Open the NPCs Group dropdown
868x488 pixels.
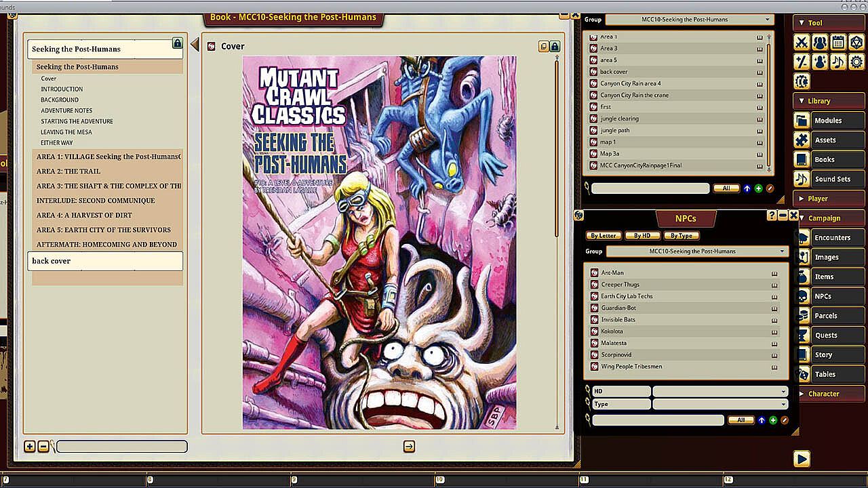(x=696, y=251)
